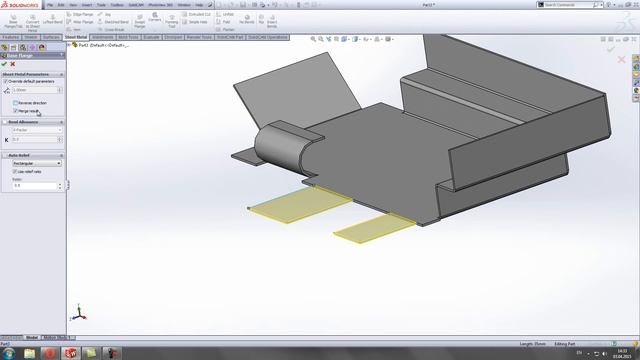Switch to the Evaluate tab
The width and height of the screenshot is (640, 360).
(x=151, y=37)
